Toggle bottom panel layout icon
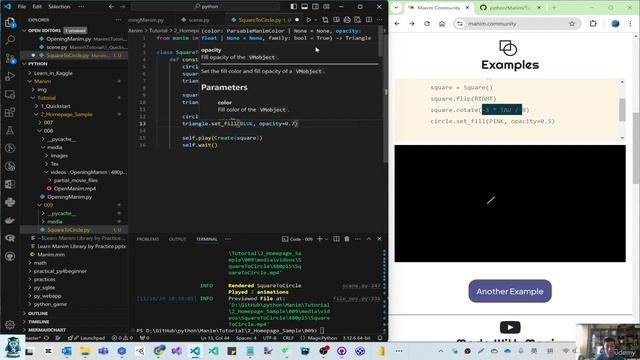This screenshot has width=640, height=360. coord(304,7)
